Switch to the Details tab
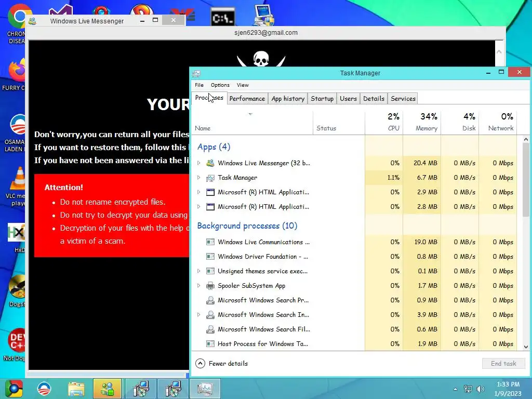Viewport: 532px width, 399px height. [374, 99]
